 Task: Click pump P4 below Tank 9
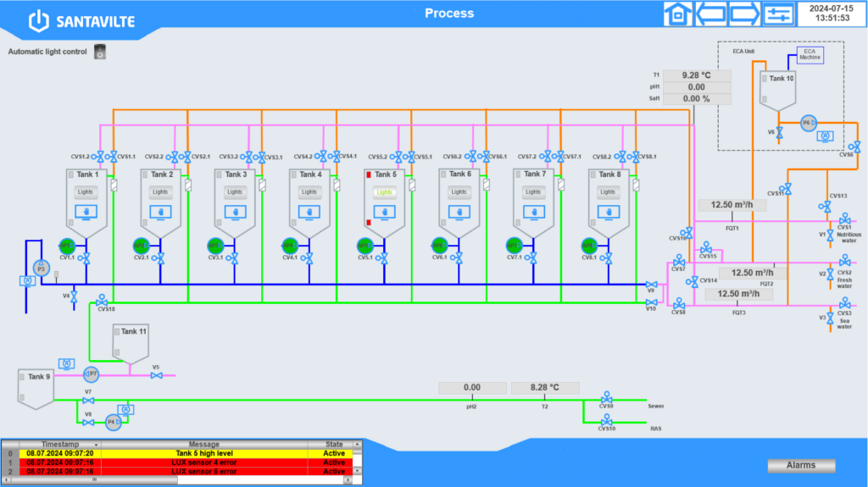(x=113, y=422)
